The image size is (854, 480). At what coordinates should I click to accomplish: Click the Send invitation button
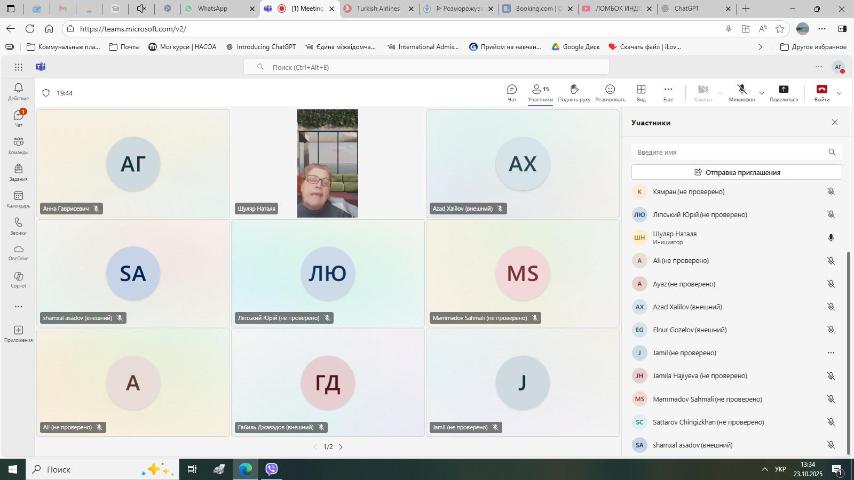pyautogui.click(x=736, y=172)
